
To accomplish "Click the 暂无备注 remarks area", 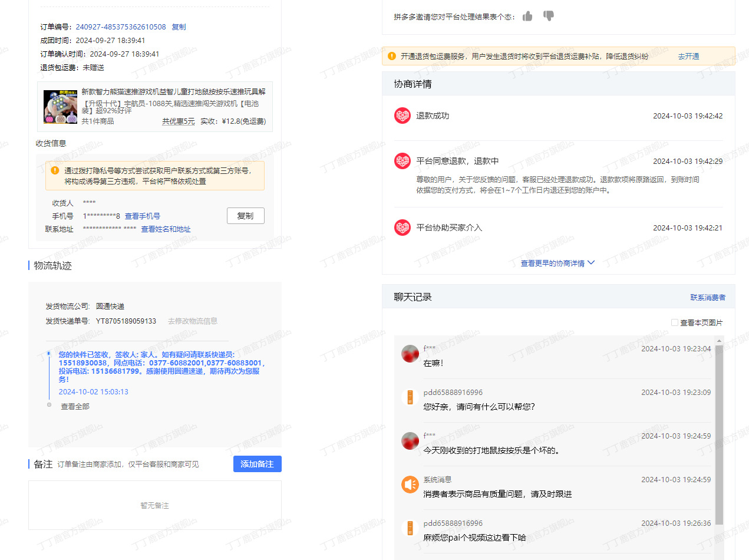I will click(x=155, y=505).
